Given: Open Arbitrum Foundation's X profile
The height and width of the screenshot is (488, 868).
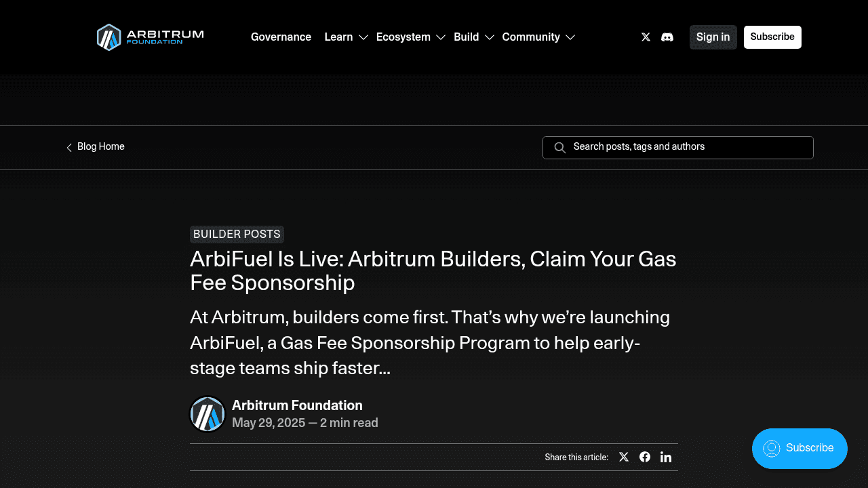Looking at the screenshot, I should pyautogui.click(x=645, y=37).
